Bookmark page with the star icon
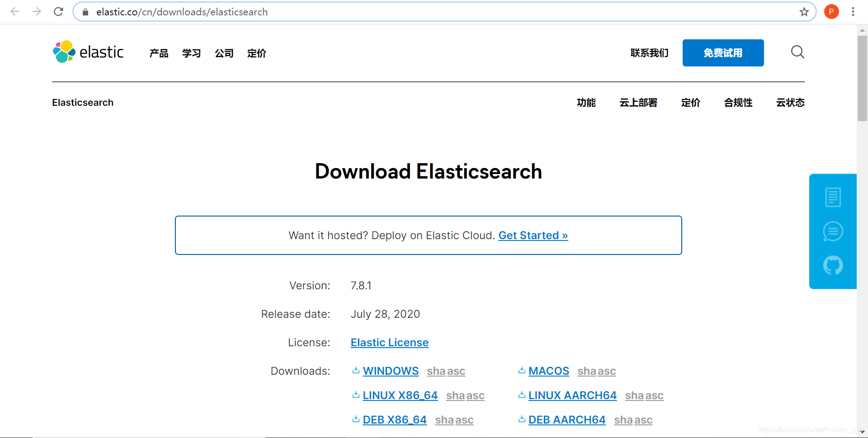 pyautogui.click(x=804, y=12)
